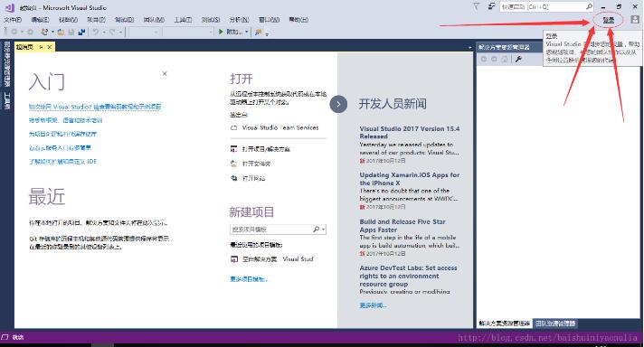Open the 窗口(W) Window menu

point(269,20)
